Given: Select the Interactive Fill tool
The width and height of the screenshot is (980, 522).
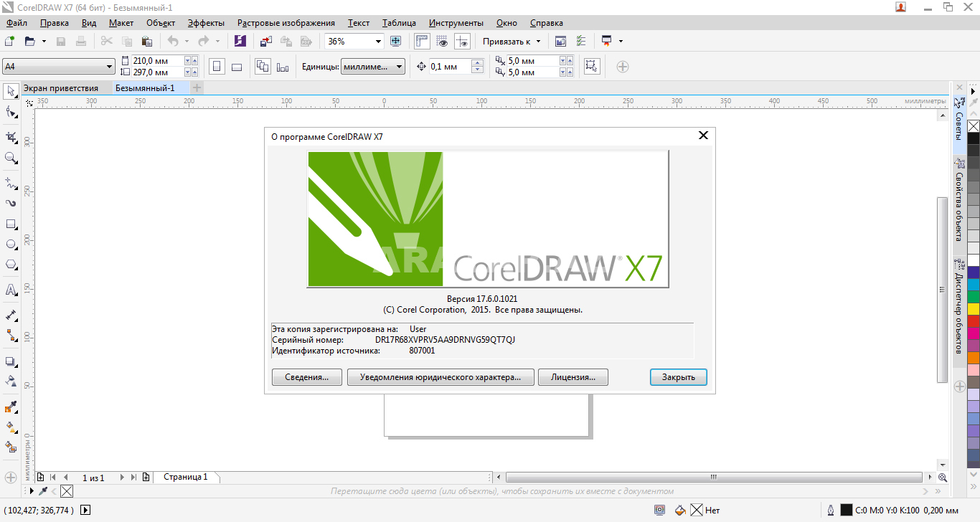Looking at the screenshot, I should pos(11,427).
